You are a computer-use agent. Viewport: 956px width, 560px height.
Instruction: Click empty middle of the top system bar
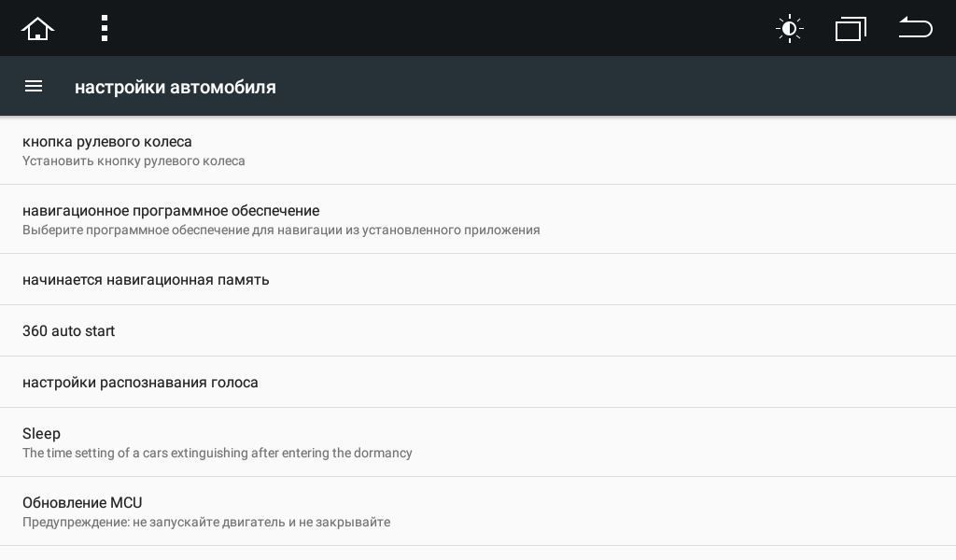(448, 28)
